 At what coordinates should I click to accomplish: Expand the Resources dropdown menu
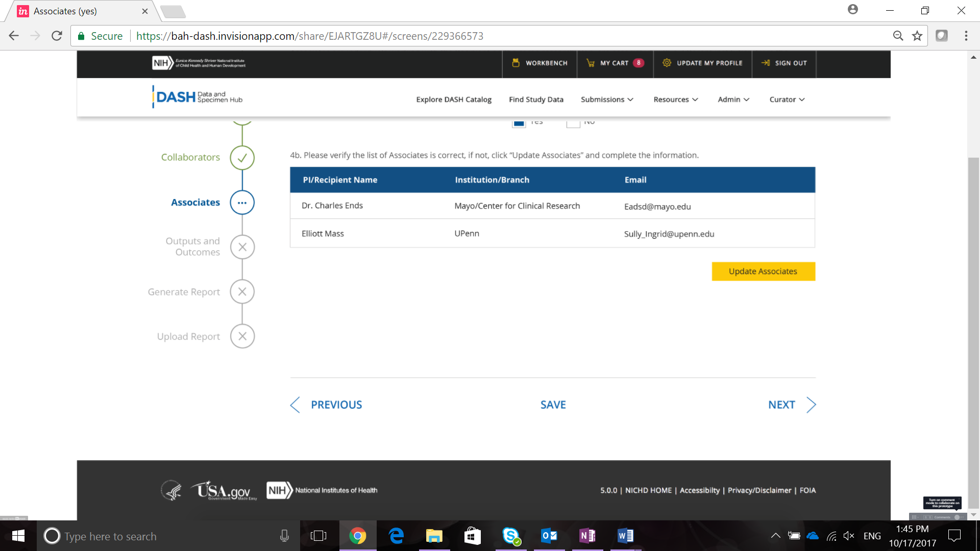[675, 99]
